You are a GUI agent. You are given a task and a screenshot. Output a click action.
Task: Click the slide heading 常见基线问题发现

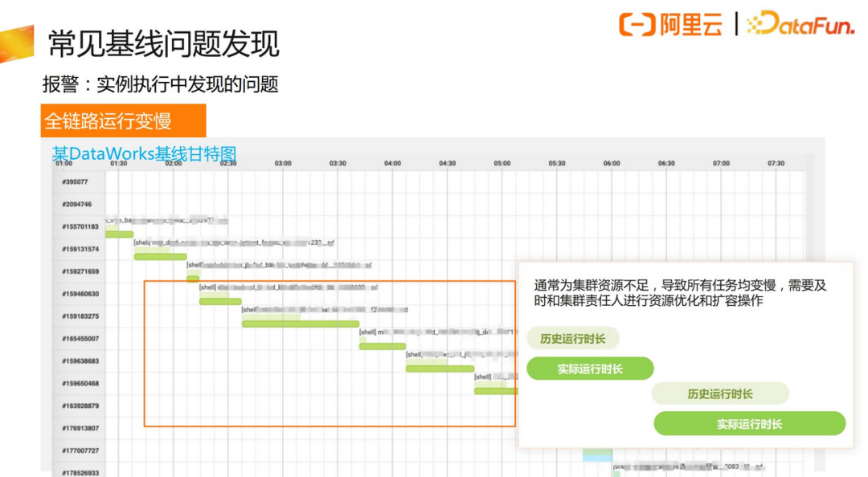coord(163,45)
